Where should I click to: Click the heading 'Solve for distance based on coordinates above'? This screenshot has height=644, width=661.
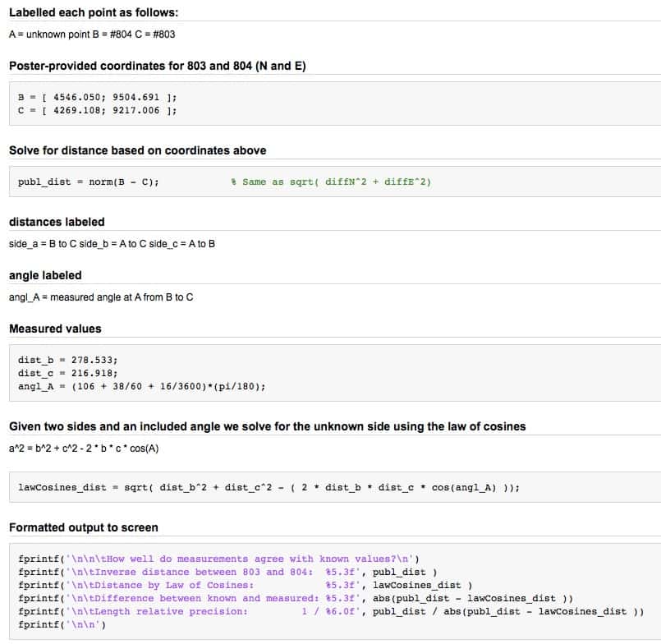138,150
